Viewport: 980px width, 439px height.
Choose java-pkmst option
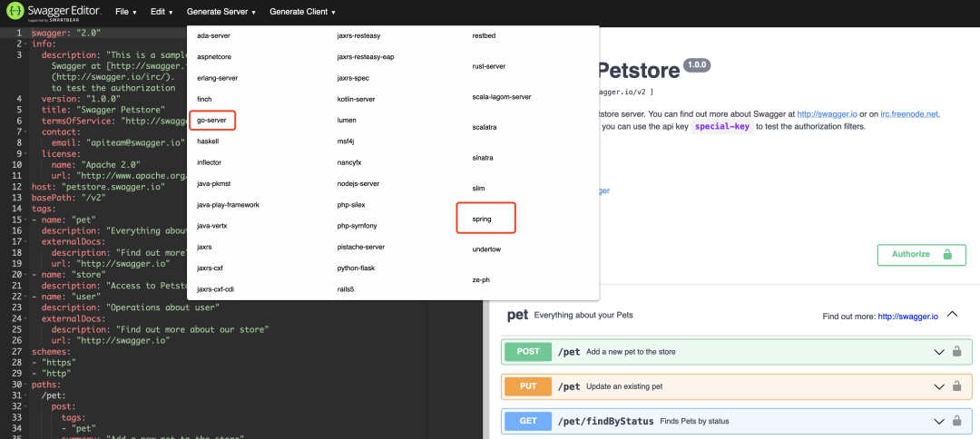coord(214,183)
